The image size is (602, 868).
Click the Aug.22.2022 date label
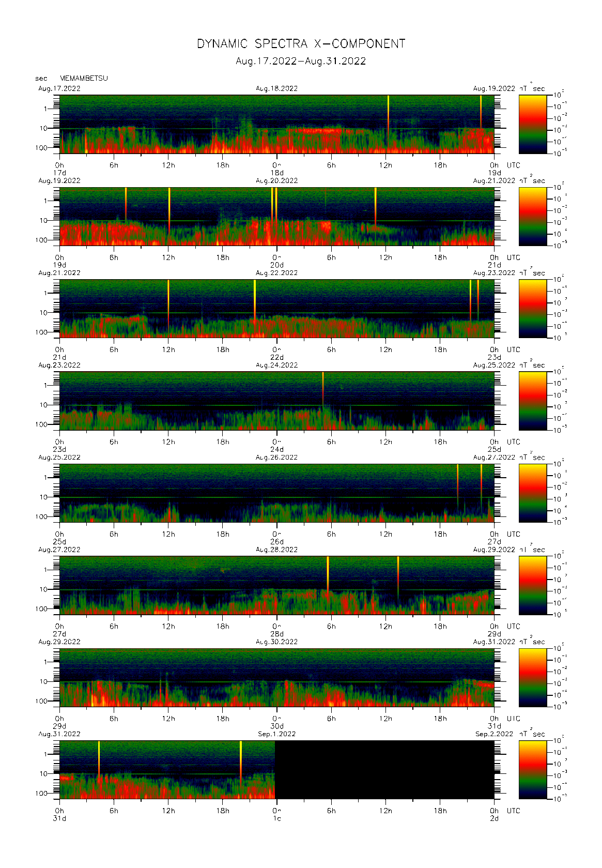click(277, 273)
